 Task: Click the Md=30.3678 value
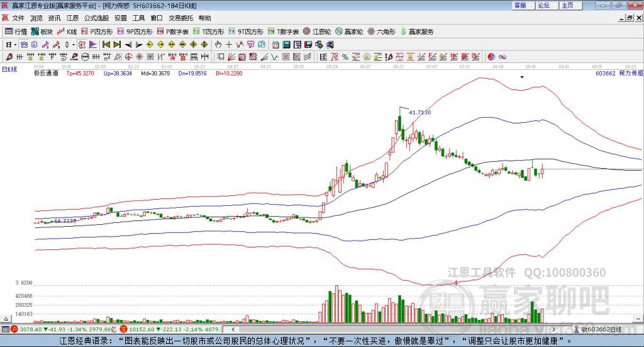155,73
